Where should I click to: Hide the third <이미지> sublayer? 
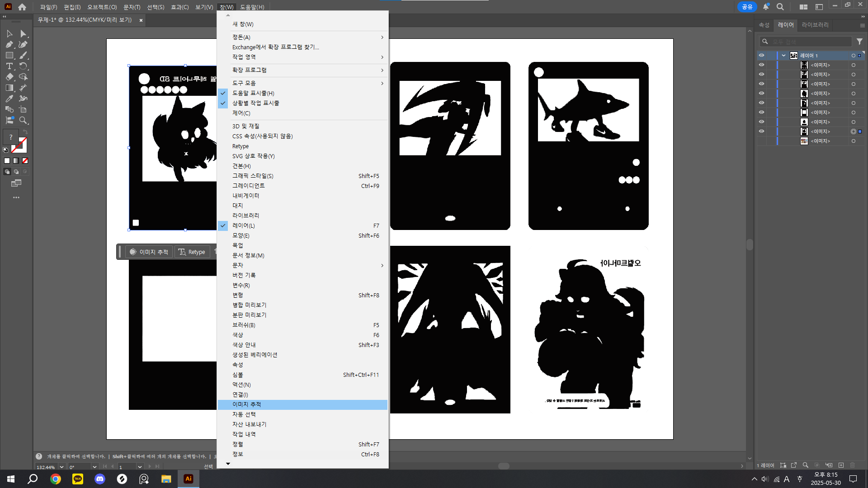click(x=761, y=84)
